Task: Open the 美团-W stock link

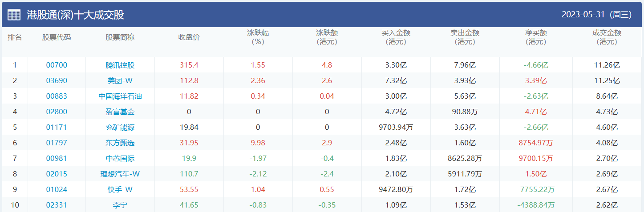Action: tap(120, 80)
